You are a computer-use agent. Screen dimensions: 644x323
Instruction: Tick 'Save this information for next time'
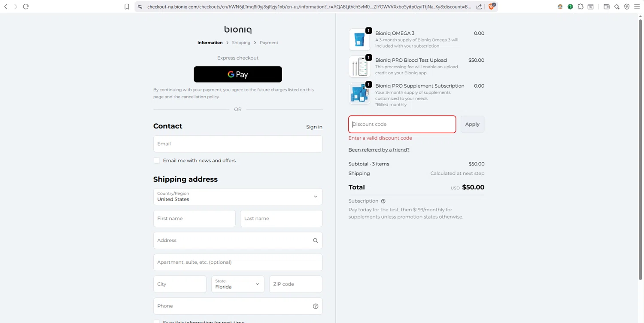157,322
